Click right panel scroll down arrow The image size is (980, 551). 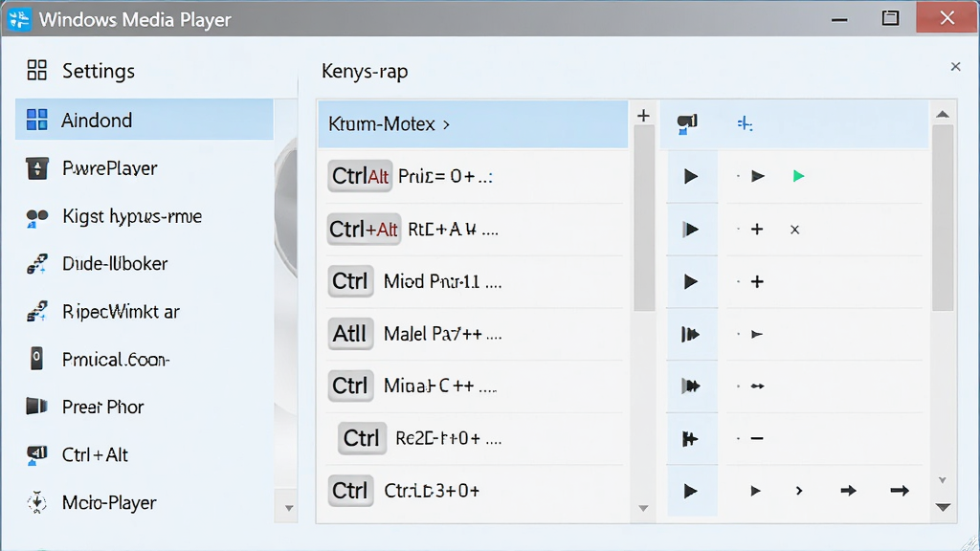point(943,507)
